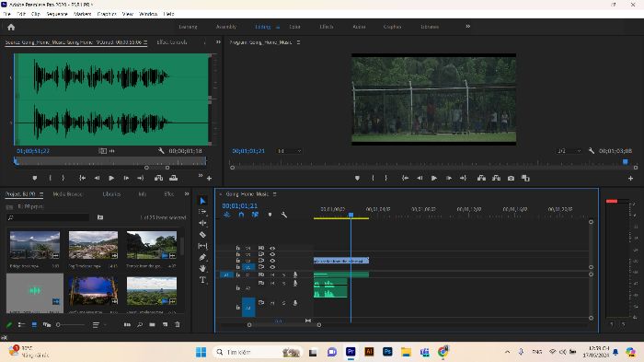Switch Project panel to Icon View
Viewport: 644px width, 362px height.
(x=34, y=324)
